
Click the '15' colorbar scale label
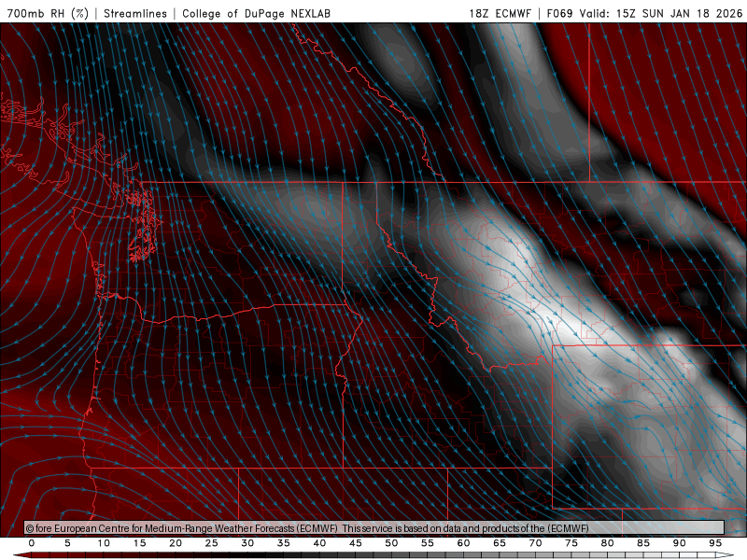click(139, 543)
